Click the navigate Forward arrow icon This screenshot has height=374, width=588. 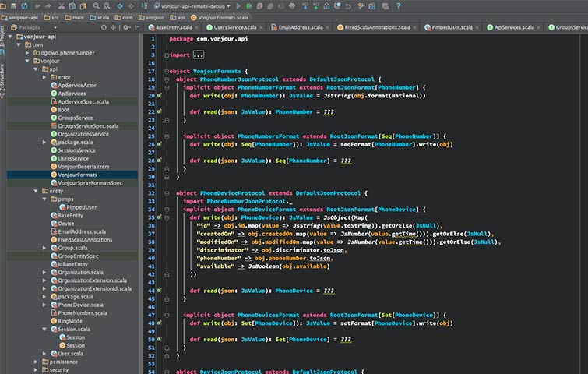pyautogui.click(x=131, y=6)
